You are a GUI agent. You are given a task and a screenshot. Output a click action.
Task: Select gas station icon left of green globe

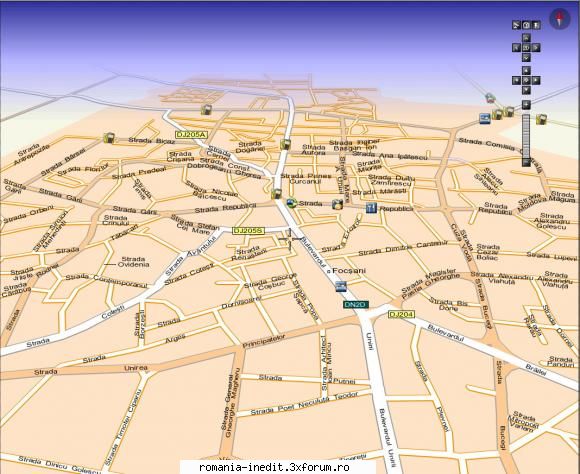pos(276,194)
